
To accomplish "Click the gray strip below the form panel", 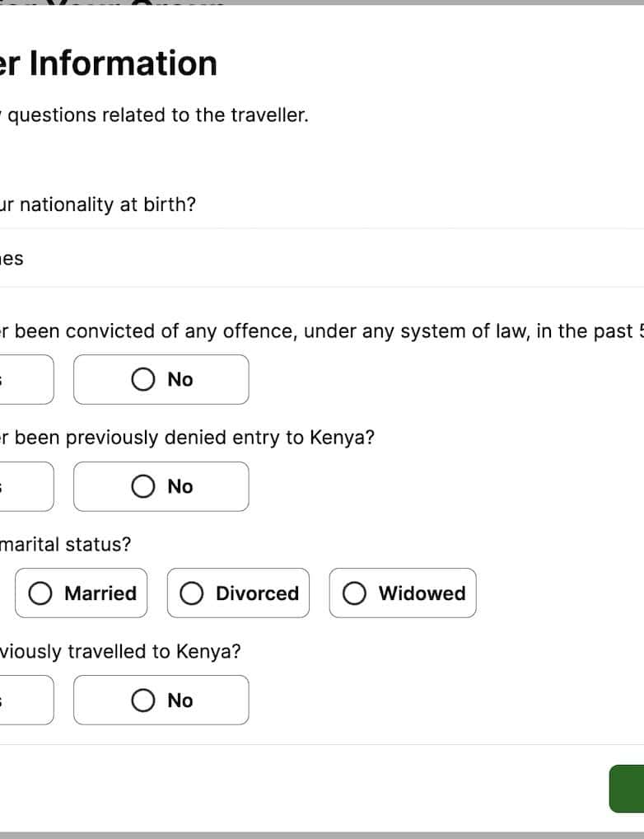I will 321,835.
